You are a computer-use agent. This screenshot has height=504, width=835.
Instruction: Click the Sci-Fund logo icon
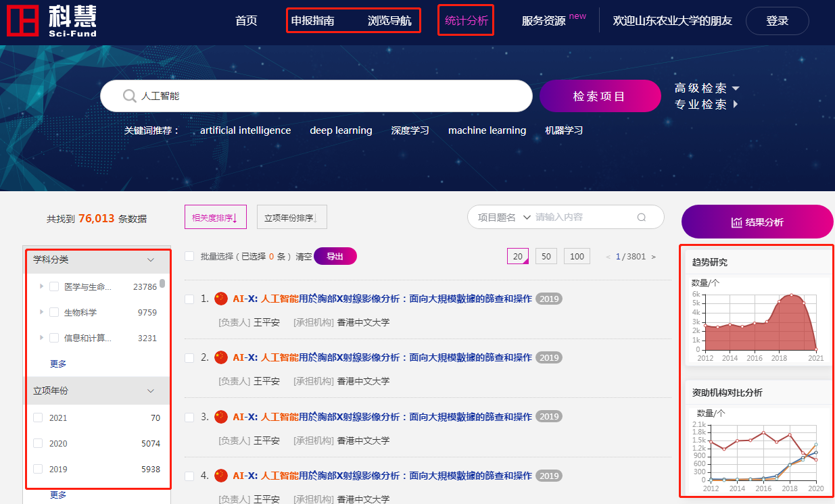tap(22, 20)
